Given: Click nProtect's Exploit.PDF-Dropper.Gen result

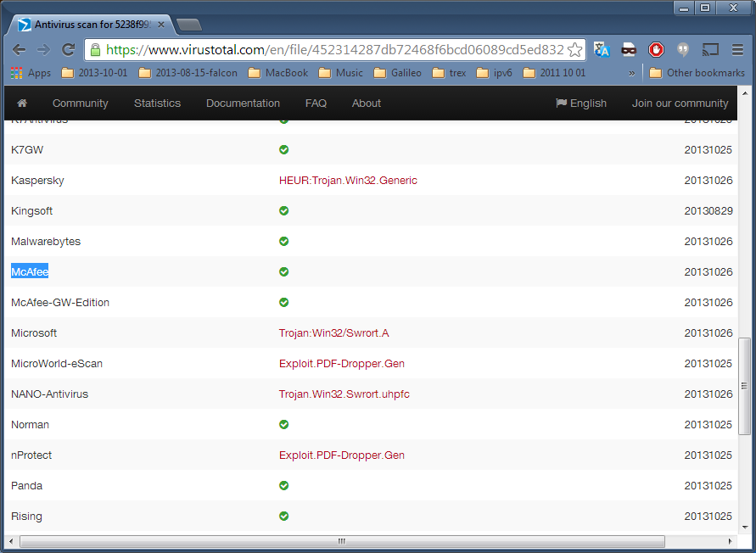Looking at the screenshot, I should 342,455.
